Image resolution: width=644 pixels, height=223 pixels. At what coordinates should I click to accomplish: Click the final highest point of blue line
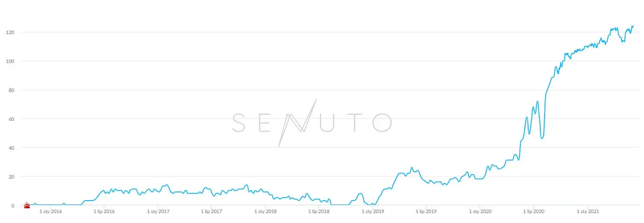(x=633, y=26)
